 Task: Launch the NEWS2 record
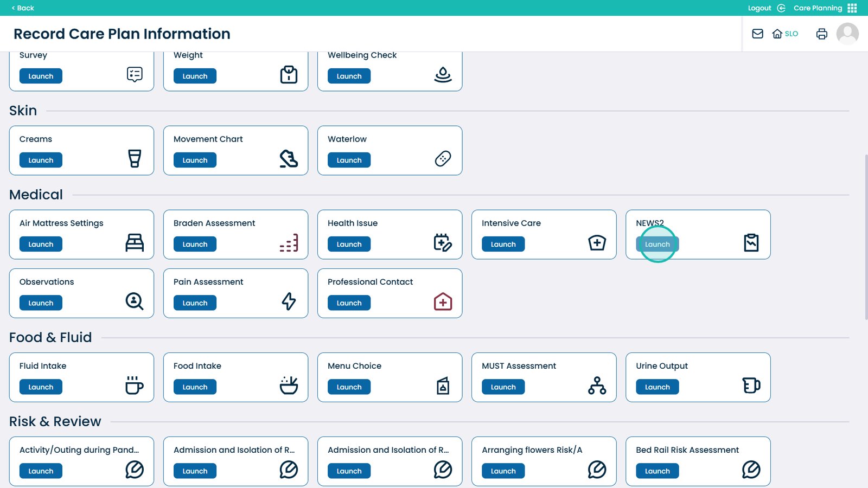coord(657,245)
